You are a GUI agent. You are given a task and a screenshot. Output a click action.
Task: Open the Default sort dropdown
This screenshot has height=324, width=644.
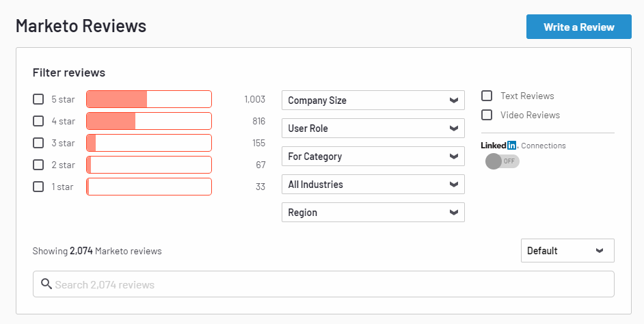tap(567, 251)
